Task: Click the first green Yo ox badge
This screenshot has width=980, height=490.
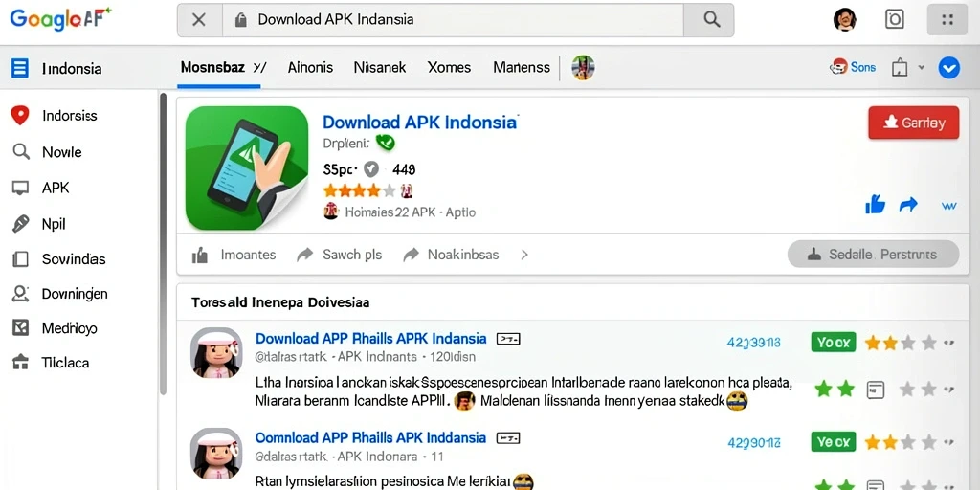Action: coord(834,342)
